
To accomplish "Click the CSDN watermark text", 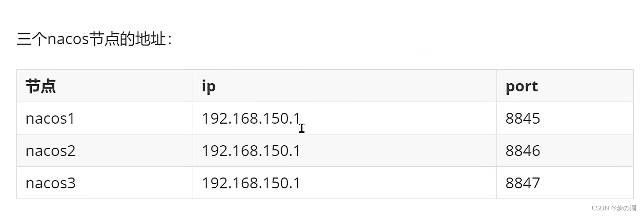I will click(x=599, y=208).
